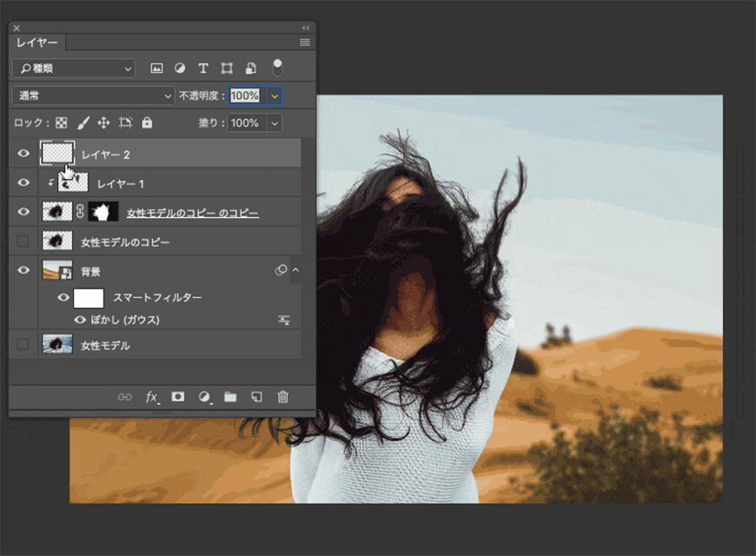Open the Layers panel hamburger menu

click(x=305, y=42)
